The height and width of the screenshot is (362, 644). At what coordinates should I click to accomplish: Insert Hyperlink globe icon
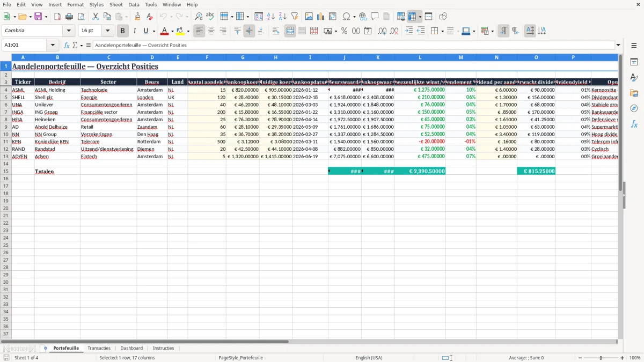coord(363,17)
